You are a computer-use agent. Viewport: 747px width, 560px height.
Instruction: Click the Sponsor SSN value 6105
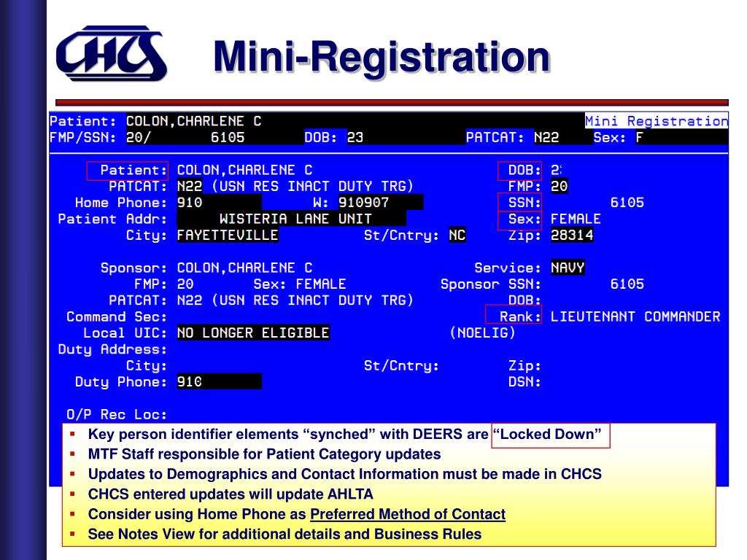click(x=627, y=284)
